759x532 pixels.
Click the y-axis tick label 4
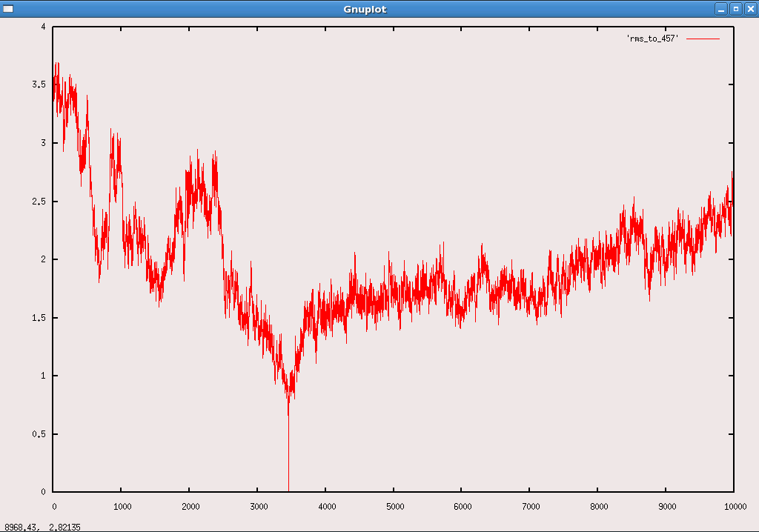43,27
